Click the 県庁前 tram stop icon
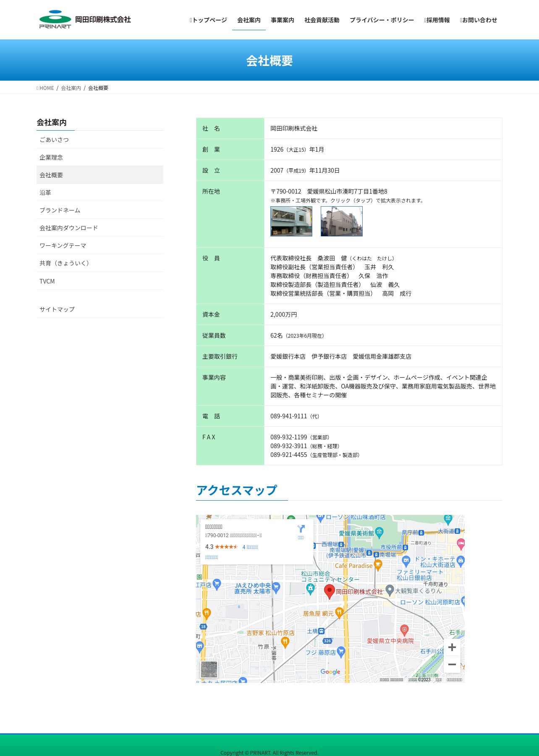This screenshot has height=756, width=539. click(x=421, y=533)
